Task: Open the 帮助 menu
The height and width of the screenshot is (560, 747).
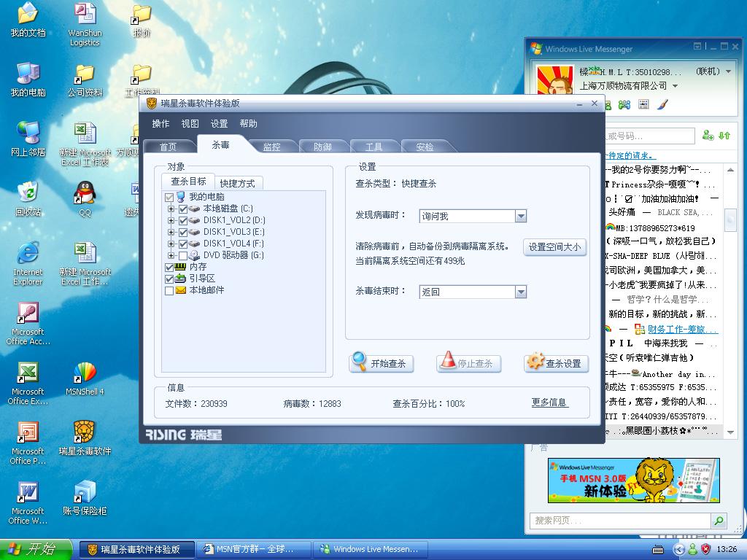Action: [x=248, y=124]
